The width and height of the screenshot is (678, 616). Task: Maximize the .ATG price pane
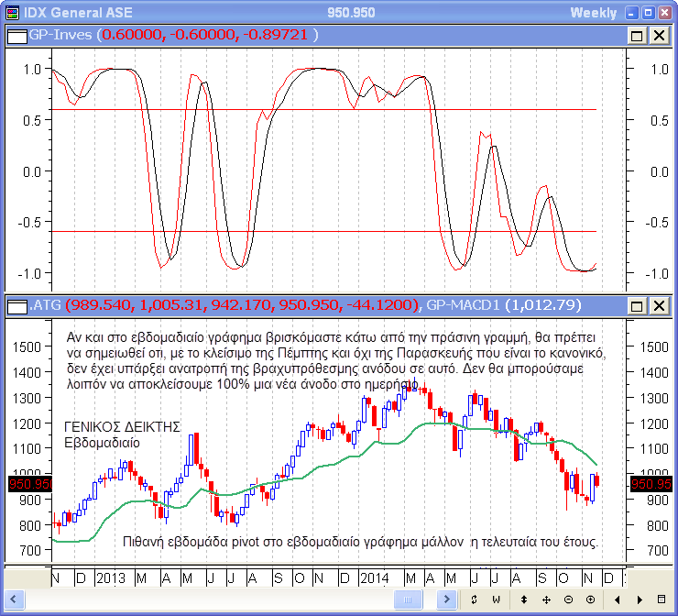pos(638,304)
